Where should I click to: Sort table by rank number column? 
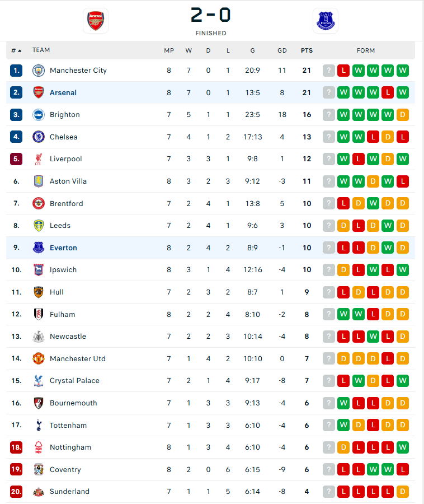point(16,50)
